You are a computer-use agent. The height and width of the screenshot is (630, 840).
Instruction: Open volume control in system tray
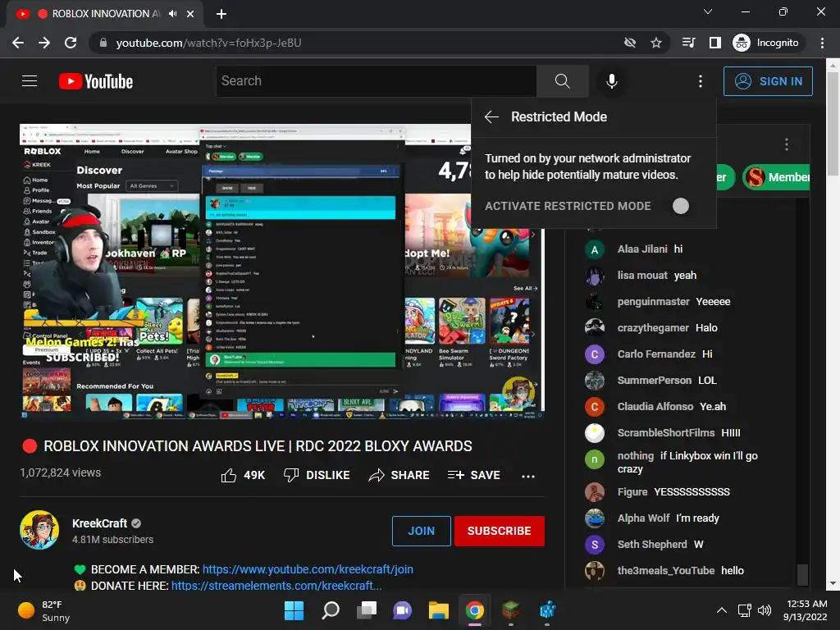pyautogui.click(x=765, y=610)
